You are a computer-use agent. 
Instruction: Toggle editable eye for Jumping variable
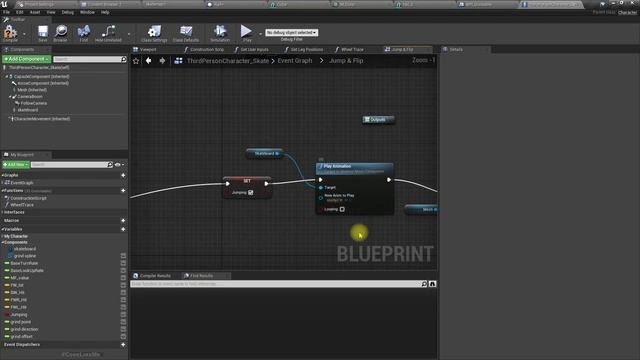coord(123,315)
